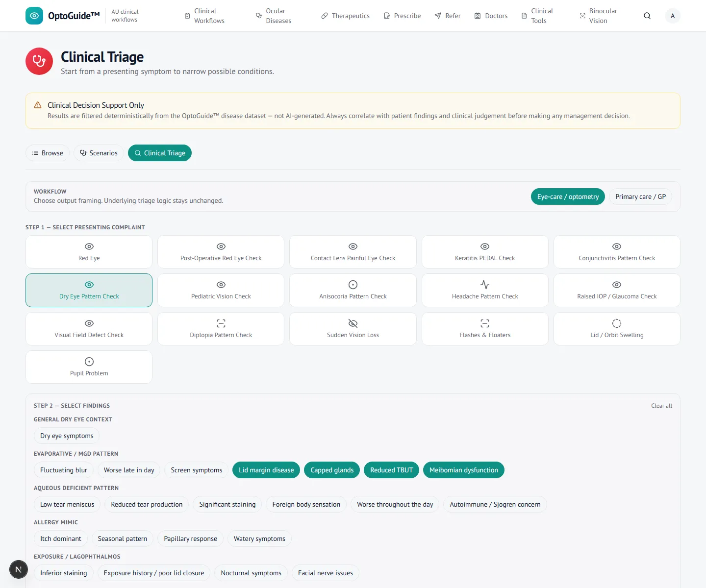Open the user avatar 'A' menu
Screen dimensions: 706x588
pyautogui.click(x=673, y=16)
